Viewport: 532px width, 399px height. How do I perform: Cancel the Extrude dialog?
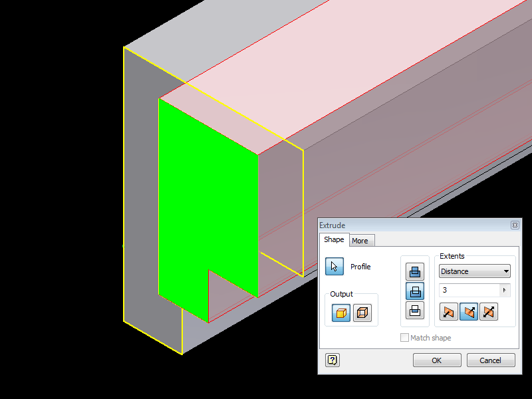coord(490,360)
